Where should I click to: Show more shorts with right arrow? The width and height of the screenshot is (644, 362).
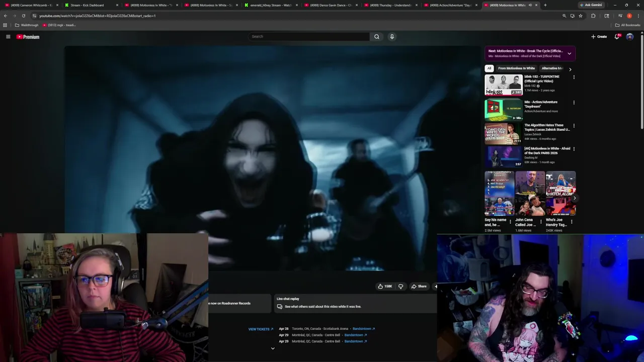pyautogui.click(x=575, y=198)
